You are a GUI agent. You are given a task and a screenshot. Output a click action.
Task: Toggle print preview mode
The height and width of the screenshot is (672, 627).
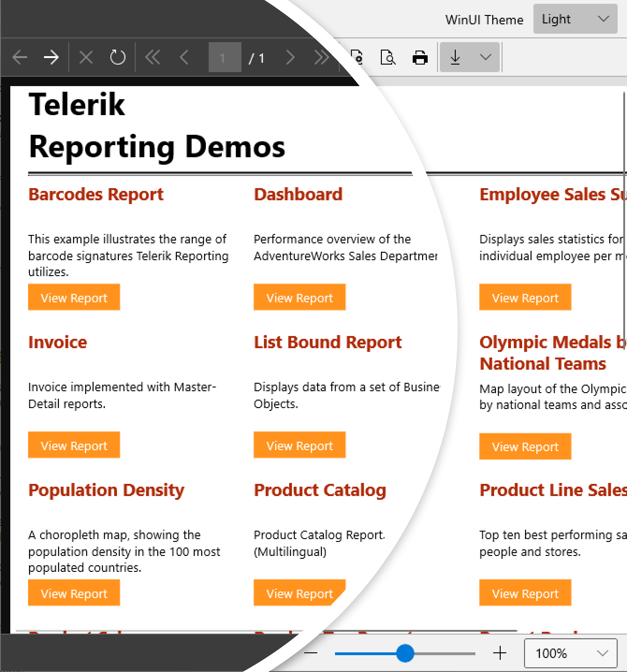coord(388,58)
